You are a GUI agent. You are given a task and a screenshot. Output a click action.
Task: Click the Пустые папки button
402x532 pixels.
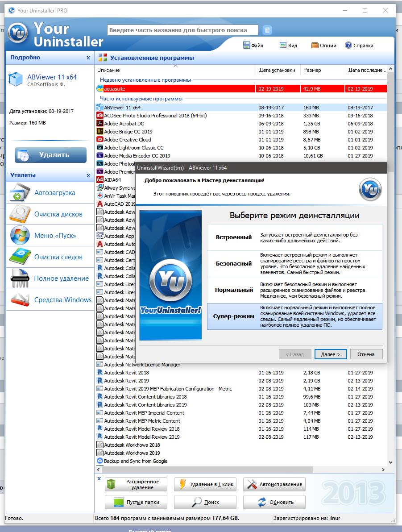click(x=136, y=502)
